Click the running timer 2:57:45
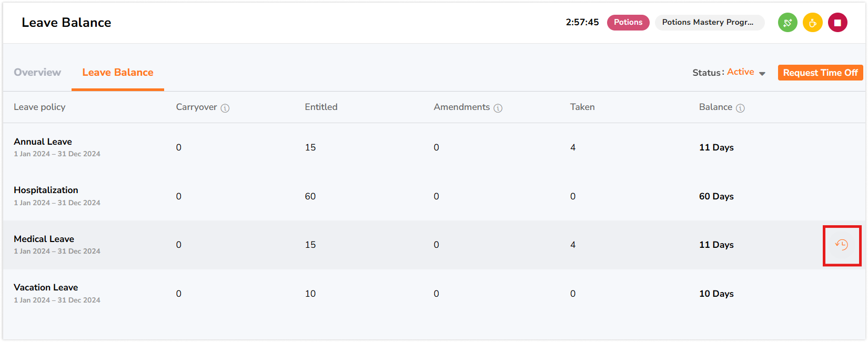Screen dimensions: 868x342 click(x=582, y=23)
